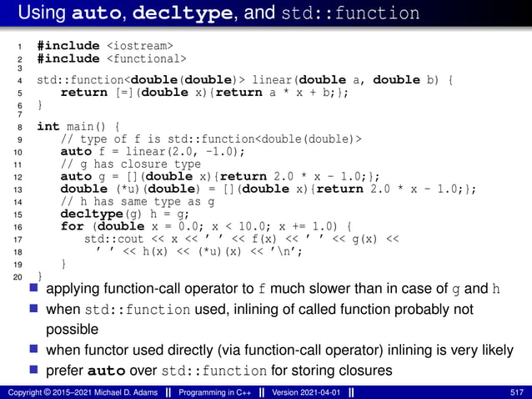Click the blue square marker before 'prefer auto'
The width and height of the screenshot is (532, 399).
pyautogui.click(x=33, y=369)
